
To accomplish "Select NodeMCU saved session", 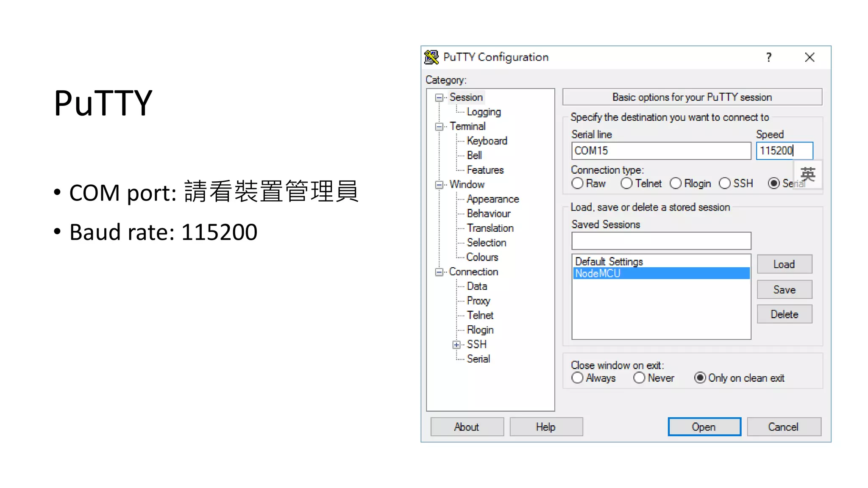I will pos(661,273).
